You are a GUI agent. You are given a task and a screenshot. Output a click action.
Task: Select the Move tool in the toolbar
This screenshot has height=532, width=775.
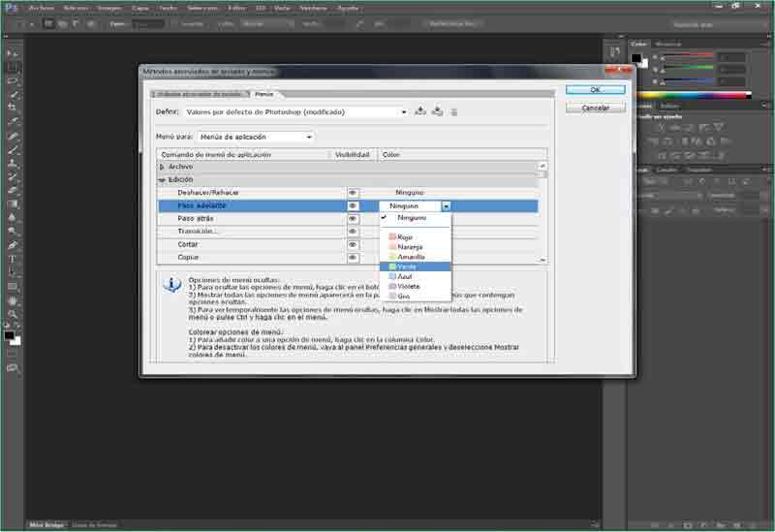point(14,53)
